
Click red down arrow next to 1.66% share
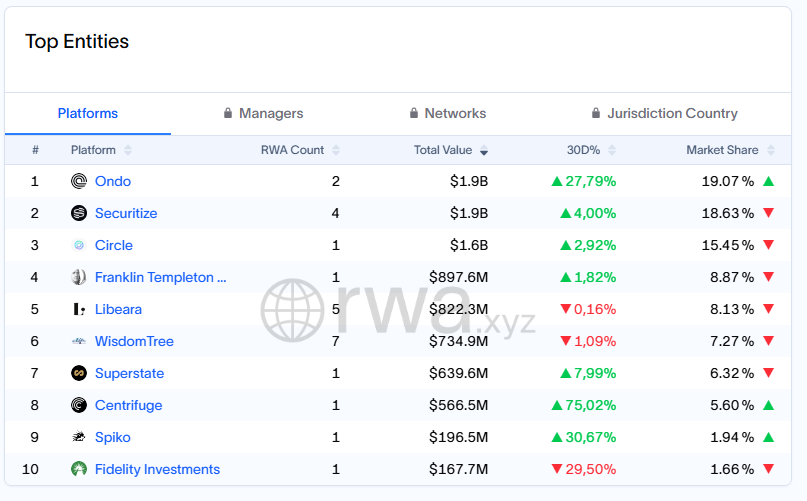pyautogui.click(x=768, y=469)
